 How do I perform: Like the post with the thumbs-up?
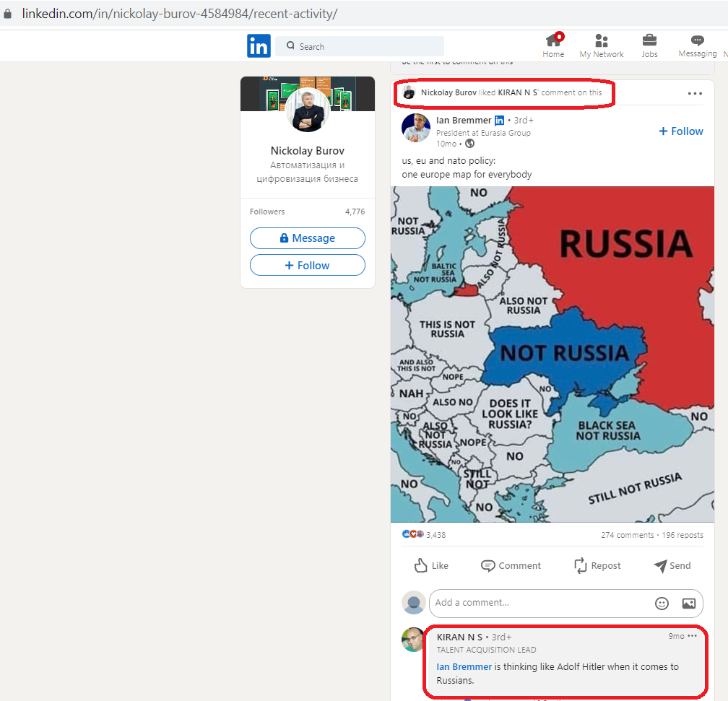(431, 565)
